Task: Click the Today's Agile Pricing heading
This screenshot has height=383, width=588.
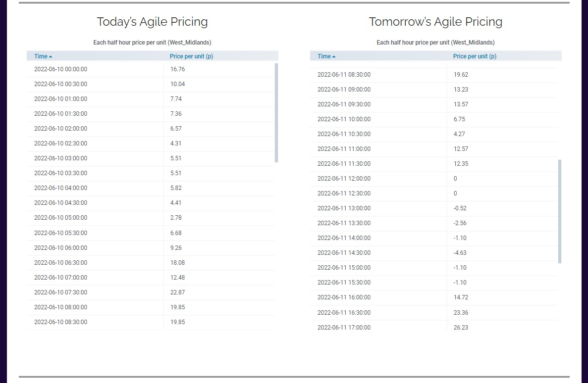Action: [152, 22]
